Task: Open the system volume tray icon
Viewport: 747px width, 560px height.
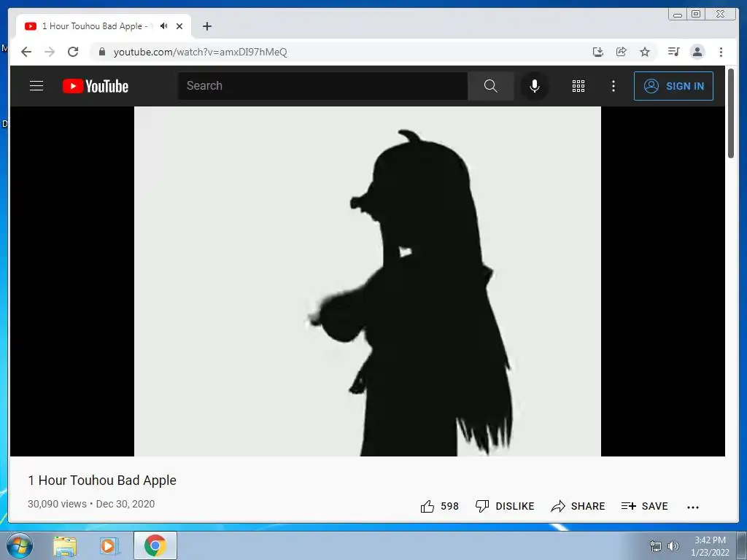Action: click(673, 546)
